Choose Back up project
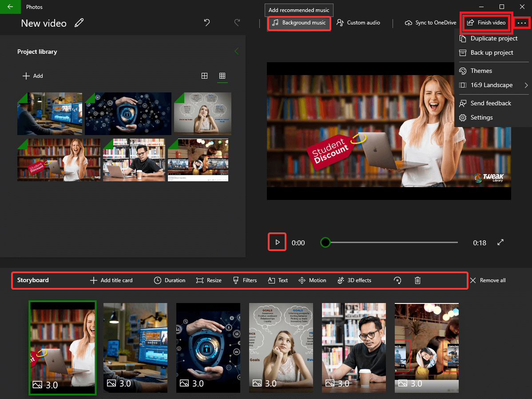This screenshot has height=399, width=532. click(492, 52)
